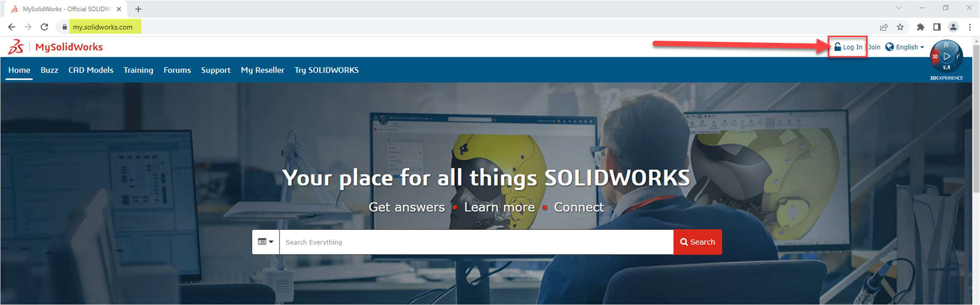Open the Chrome three-dot menu
Viewport: 980px width, 305px height.
[x=970, y=27]
